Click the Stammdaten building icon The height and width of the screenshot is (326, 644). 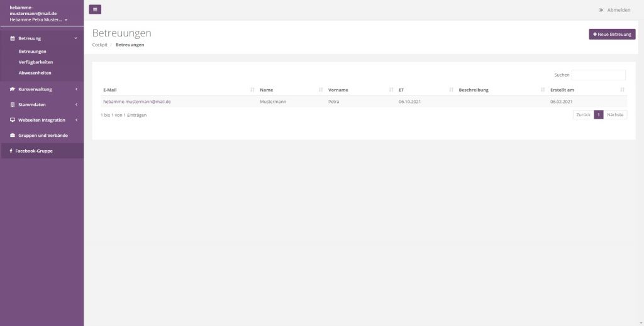tap(13, 104)
